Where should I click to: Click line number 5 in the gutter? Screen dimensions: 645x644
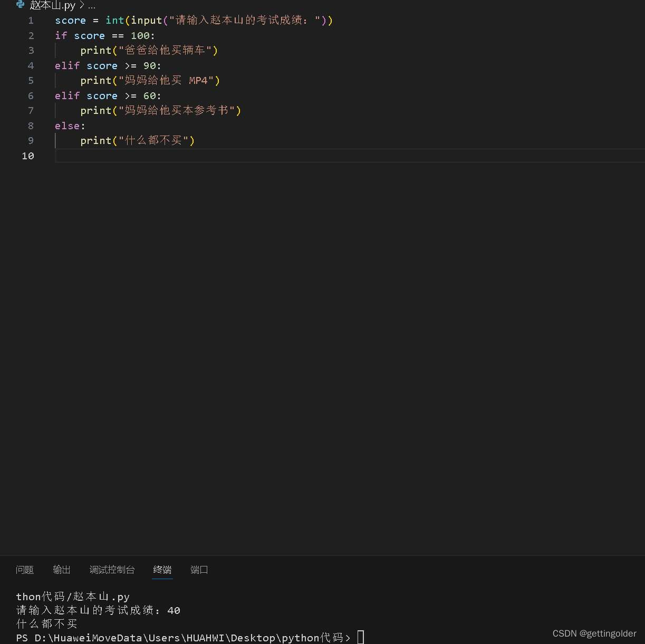pos(30,80)
